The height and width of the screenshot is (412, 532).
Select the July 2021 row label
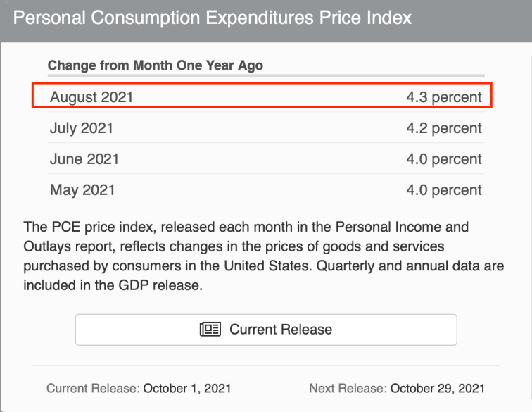coord(81,128)
